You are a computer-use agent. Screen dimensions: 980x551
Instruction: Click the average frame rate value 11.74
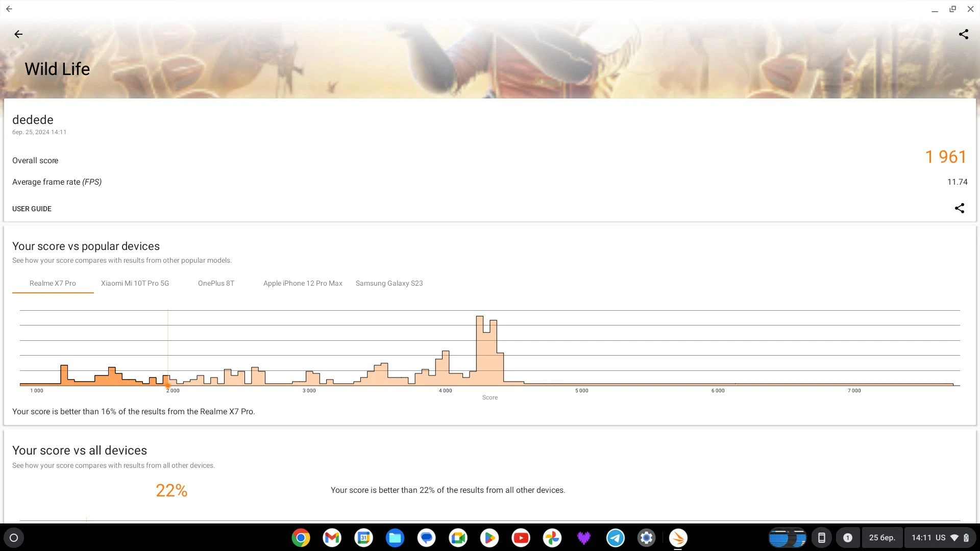957,182
